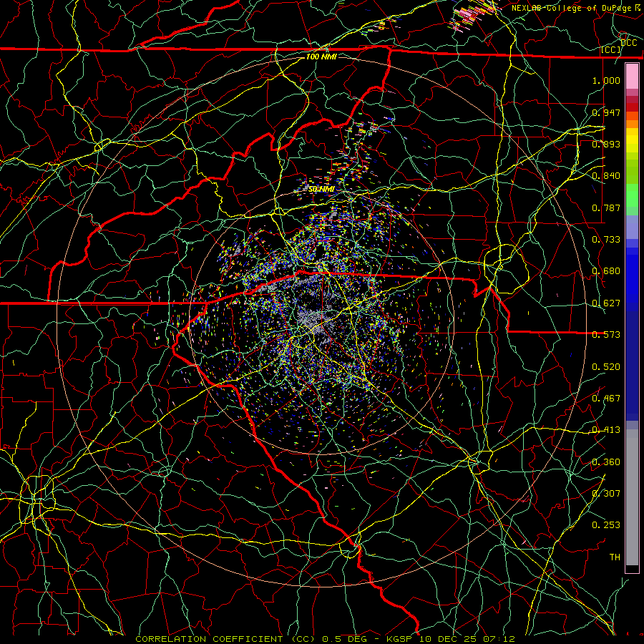
Task: Click the 0.307 legend value
Action: 606,494
